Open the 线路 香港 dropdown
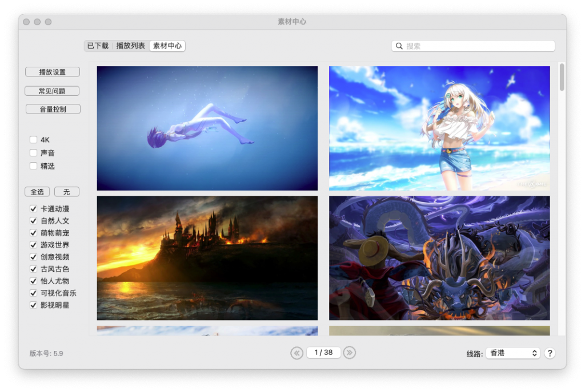 pyautogui.click(x=512, y=353)
